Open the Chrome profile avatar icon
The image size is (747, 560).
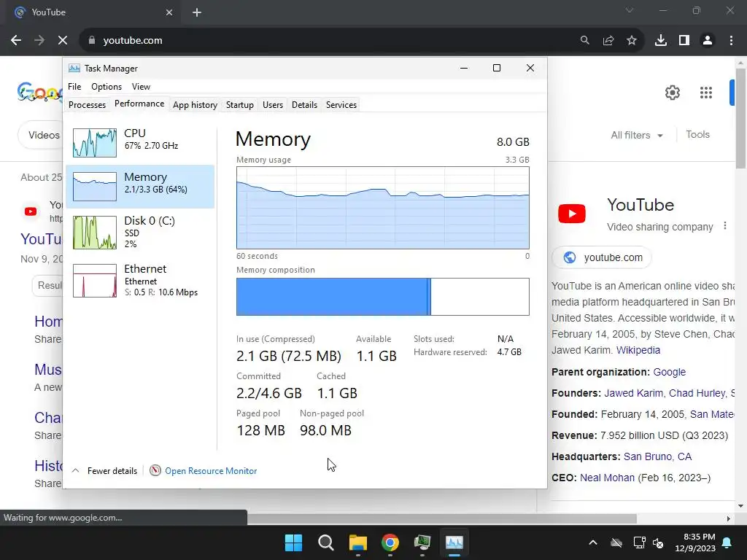[708, 41]
